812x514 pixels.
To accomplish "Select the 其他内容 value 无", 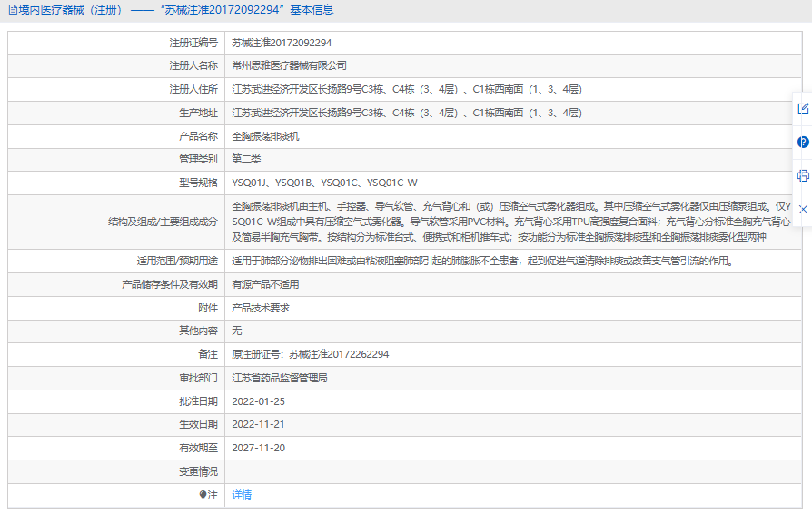I will click(x=237, y=331).
